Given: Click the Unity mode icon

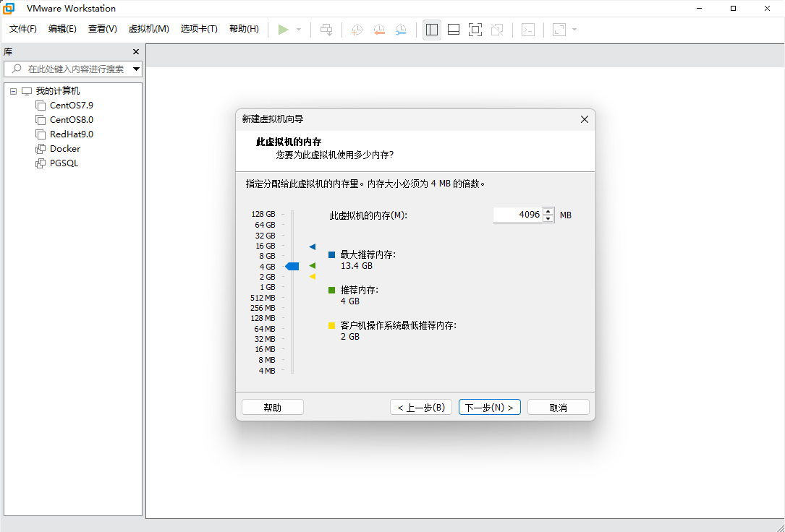Looking at the screenshot, I should 497,30.
